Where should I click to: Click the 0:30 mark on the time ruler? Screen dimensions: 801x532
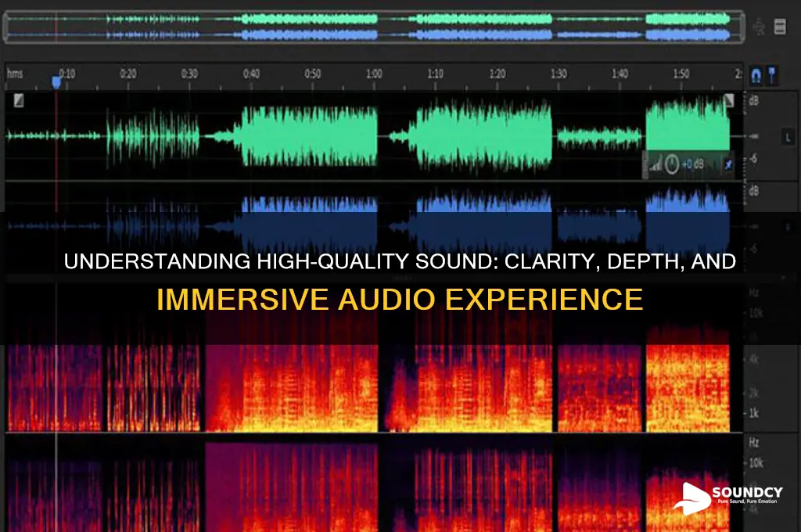189,74
